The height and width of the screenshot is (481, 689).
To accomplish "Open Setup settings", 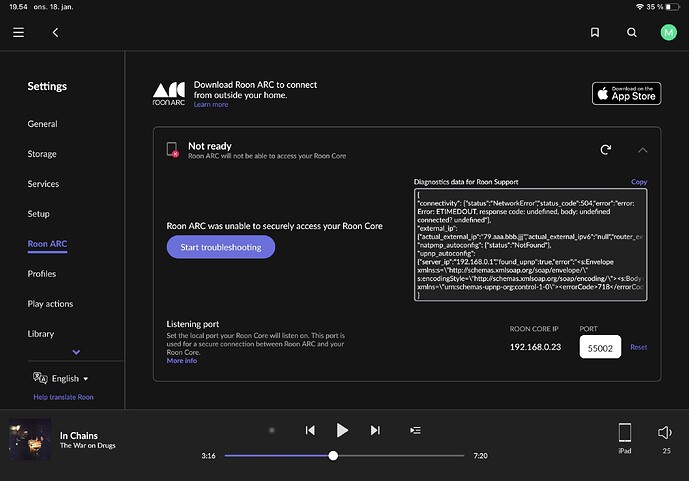I will tap(38, 214).
